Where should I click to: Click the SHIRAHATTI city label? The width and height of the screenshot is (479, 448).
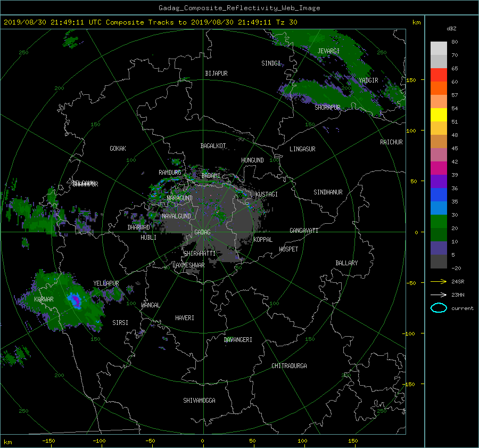point(200,254)
